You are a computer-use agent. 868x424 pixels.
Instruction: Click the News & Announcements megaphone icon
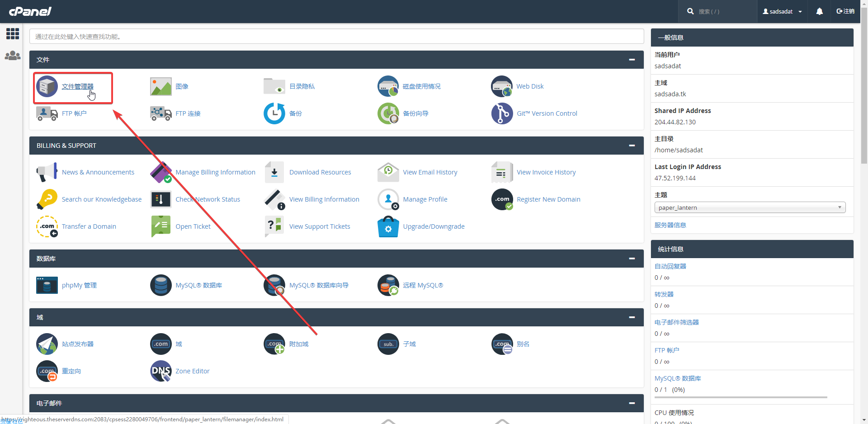[x=47, y=172]
